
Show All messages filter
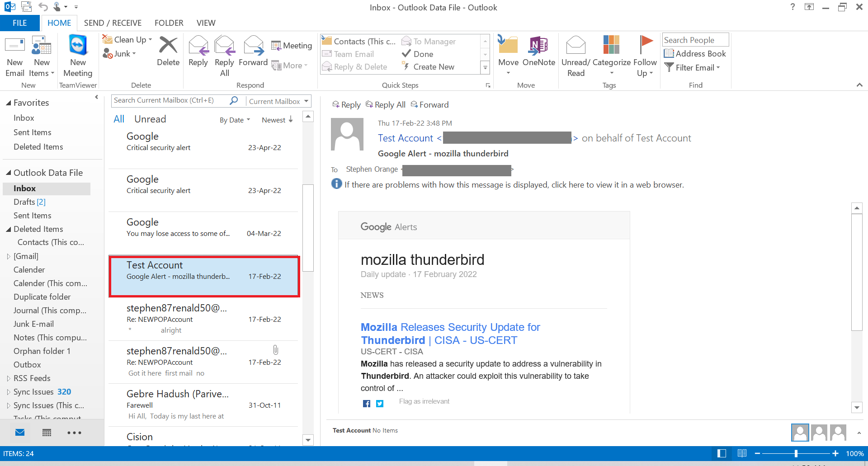pyautogui.click(x=119, y=119)
